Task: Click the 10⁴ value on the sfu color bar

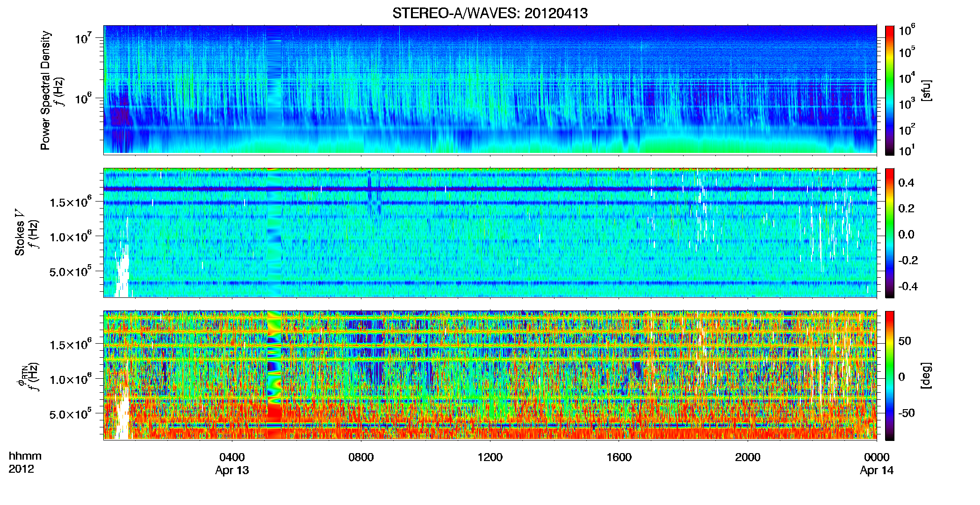Action: (907, 78)
